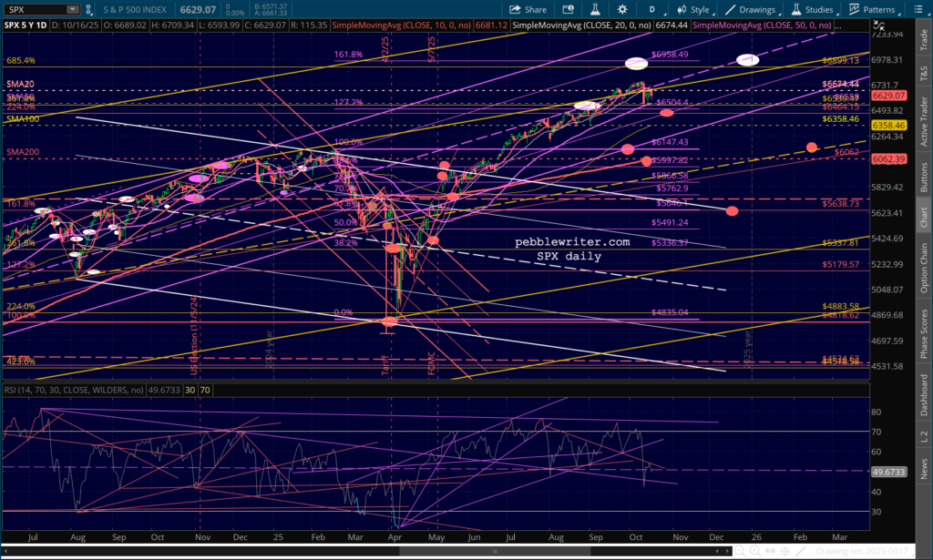The height and width of the screenshot is (560, 933).
Task: Click the SimpleMovingAvg (CLOSE, 50, 0, no) label
Action: 762,25
